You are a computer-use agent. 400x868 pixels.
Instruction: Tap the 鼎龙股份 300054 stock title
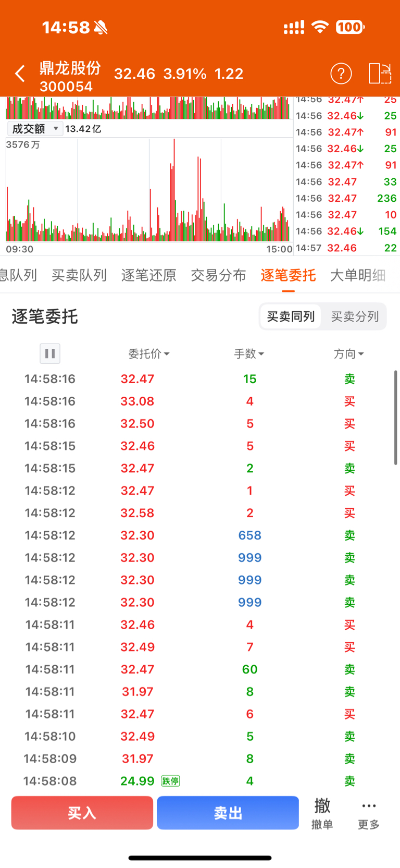70,76
